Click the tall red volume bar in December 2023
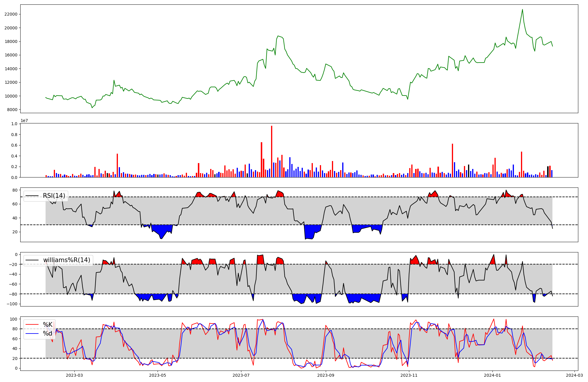The image size is (588, 382). [452, 160]
